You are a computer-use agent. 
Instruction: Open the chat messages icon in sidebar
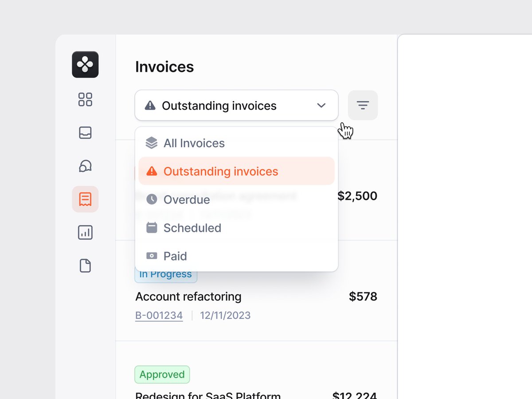coord(85,166)
